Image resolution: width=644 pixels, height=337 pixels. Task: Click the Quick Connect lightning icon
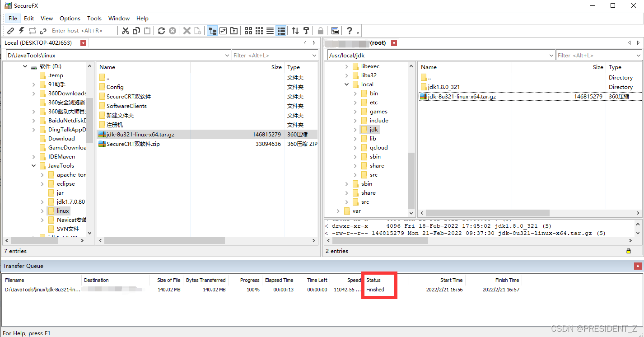tap(22, 31)
